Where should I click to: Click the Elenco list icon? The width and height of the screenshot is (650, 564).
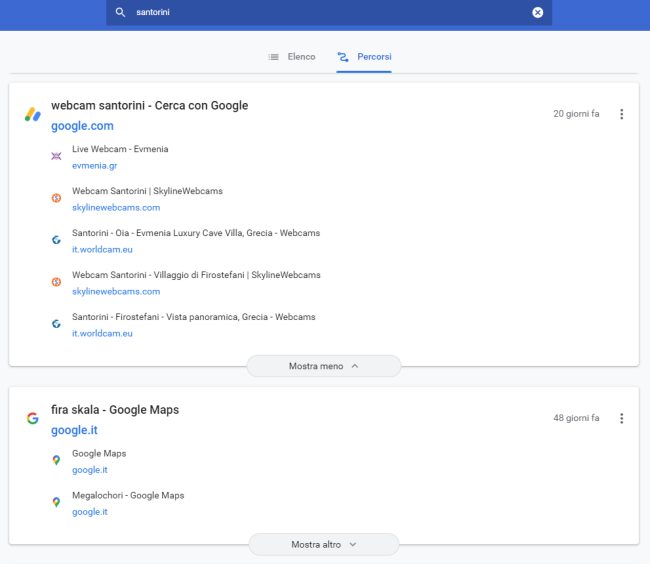(273, 57)
